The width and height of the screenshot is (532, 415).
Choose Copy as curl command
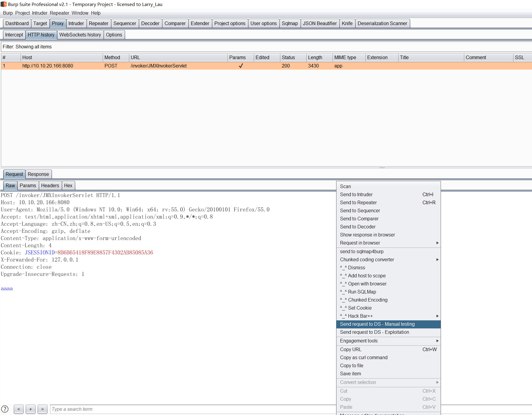[x=388, y=357]
